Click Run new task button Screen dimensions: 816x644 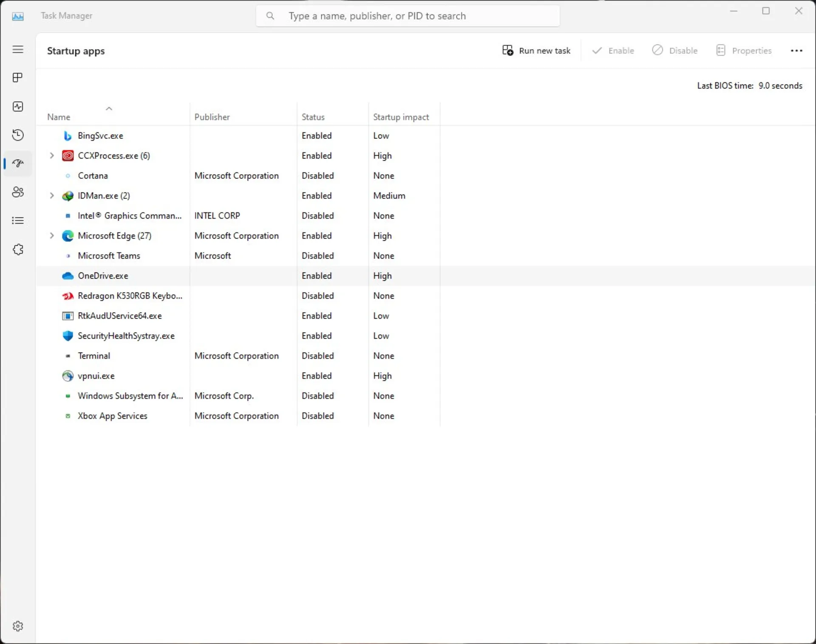click(x=536, y=51)
